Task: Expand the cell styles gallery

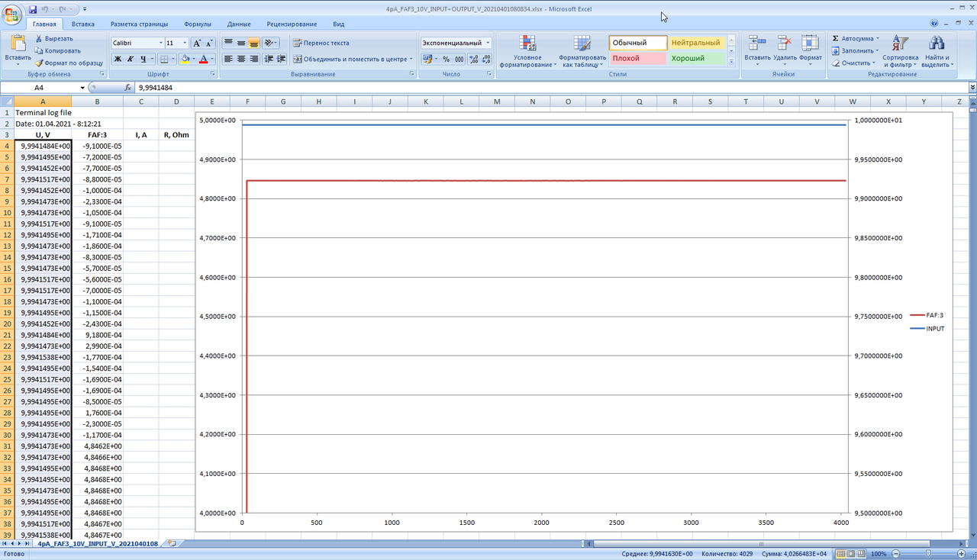Action: click(x=731, y=62)
